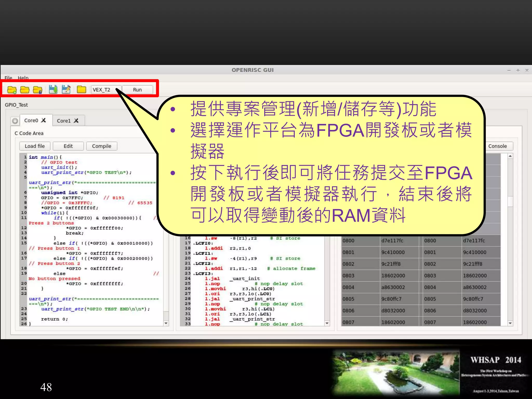Click the RAM table scrollbar thumb
532x399 pixels.
tap(510, 201)
